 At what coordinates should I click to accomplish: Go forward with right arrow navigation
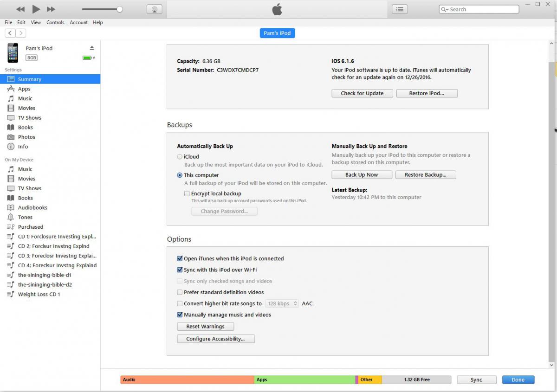tap(21, 33)
